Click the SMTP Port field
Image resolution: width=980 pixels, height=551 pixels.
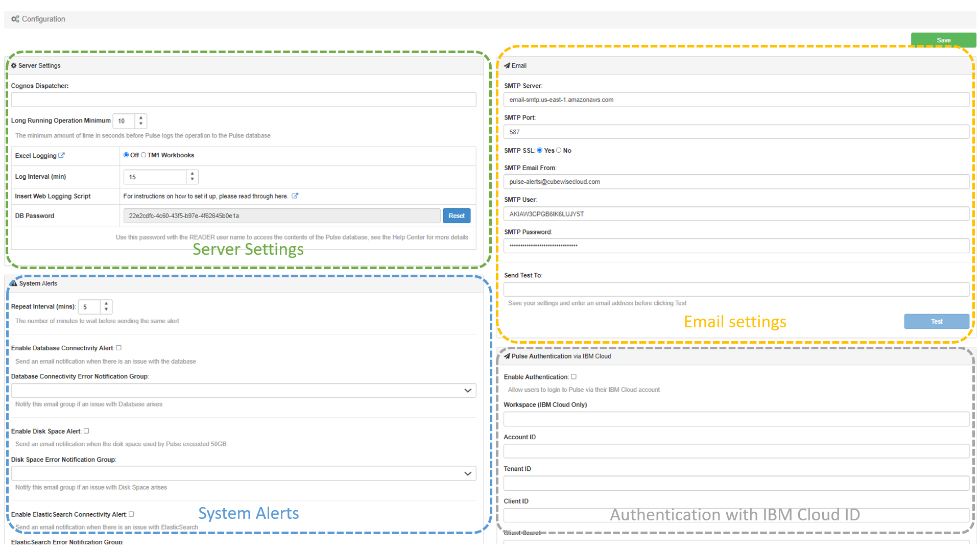pos(736,132)
